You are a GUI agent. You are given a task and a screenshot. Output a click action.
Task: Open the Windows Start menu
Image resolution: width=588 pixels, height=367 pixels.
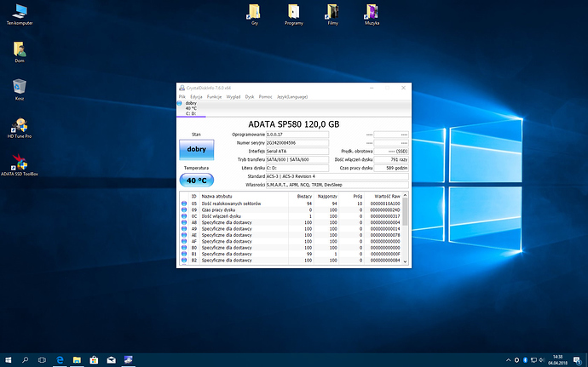click(8, 360)
